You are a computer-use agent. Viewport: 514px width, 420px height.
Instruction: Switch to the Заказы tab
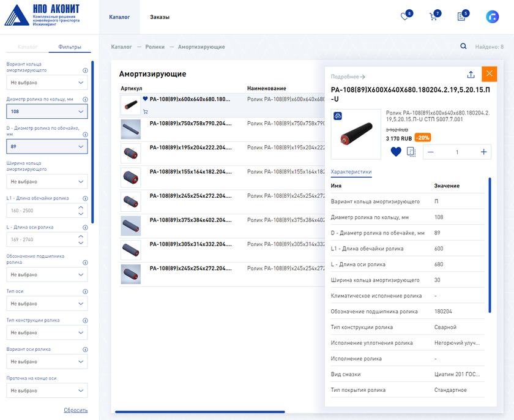160,17
